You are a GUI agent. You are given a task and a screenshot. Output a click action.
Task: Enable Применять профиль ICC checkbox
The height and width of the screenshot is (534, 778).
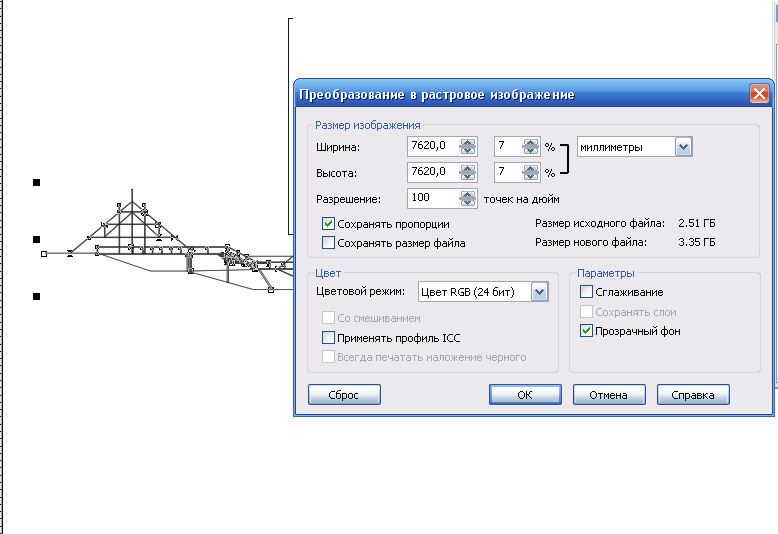click(328, 338)
